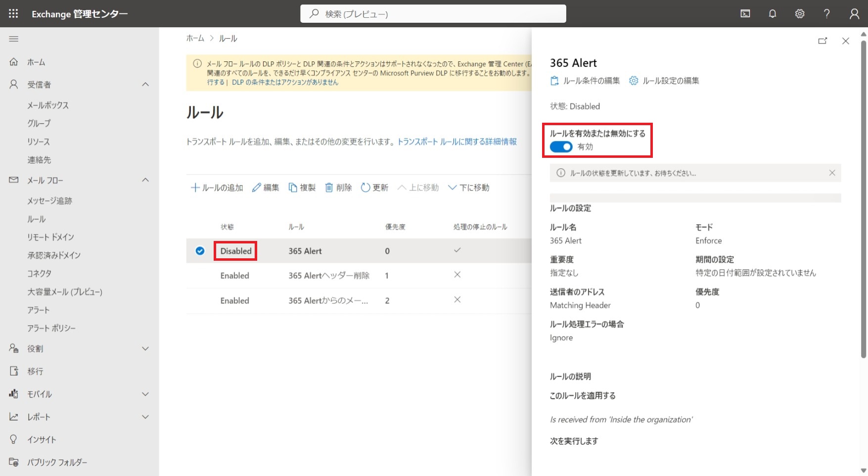Uncheck the selected 365 Alert rule row
Image resolution: width=868 pixels, height=476 pixels.
coord(200,251)
